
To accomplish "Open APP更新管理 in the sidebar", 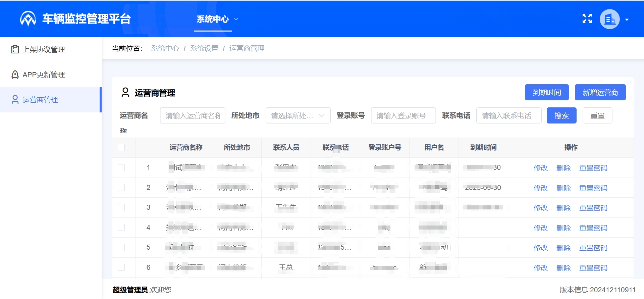I will 44,74.
